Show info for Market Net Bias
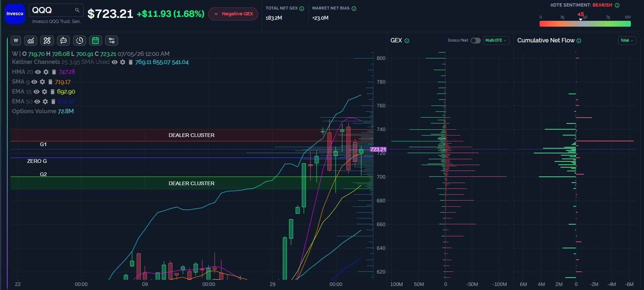Viewport: 644px width, 290px height. [354, 8]
